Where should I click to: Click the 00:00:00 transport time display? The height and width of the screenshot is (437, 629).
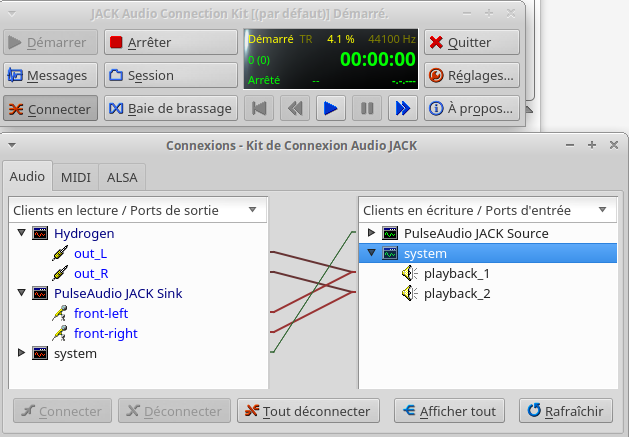point(377,59)
